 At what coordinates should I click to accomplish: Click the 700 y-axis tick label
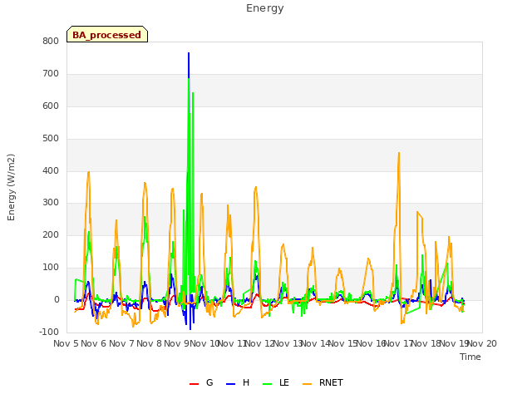coord(51,74)
